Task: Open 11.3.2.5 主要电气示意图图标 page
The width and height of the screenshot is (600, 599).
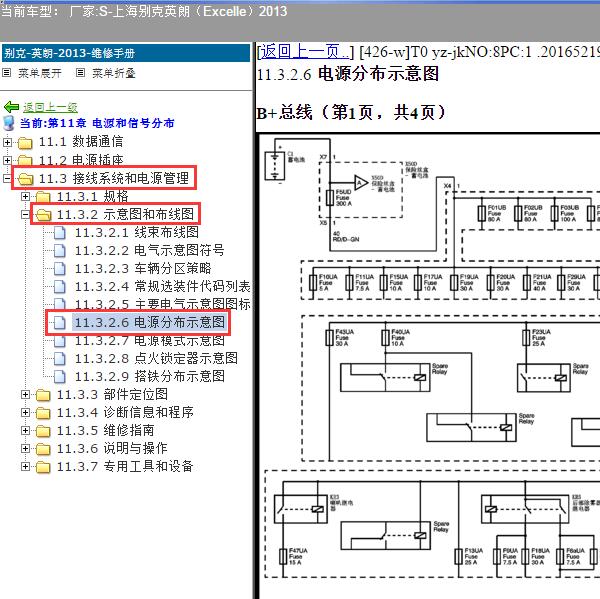Action: [x=163, y=304]
